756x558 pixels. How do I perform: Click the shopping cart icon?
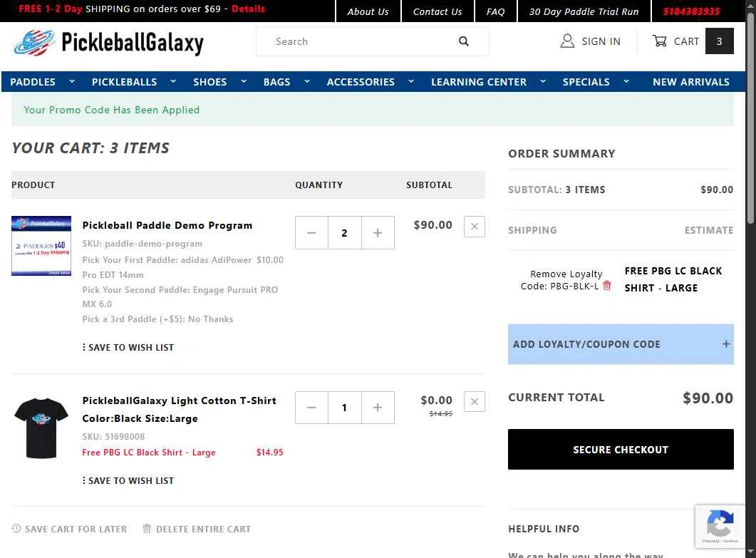click(x=659, y=41)
